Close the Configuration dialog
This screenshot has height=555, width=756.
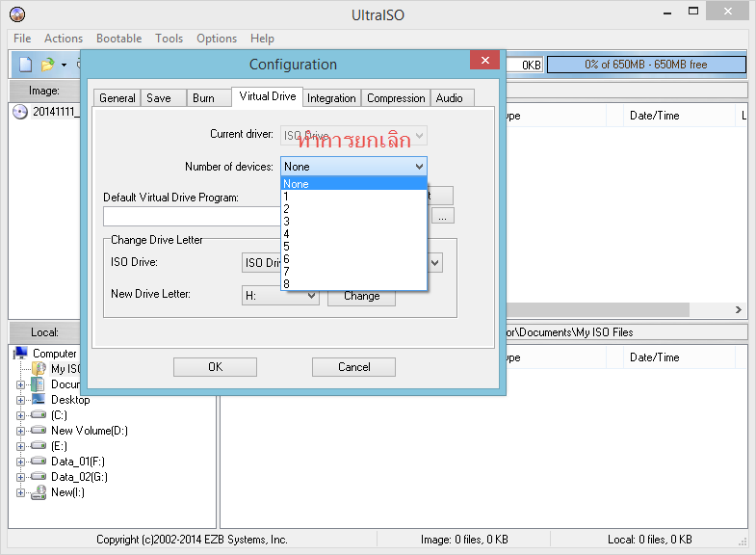[x=485, y=60]
